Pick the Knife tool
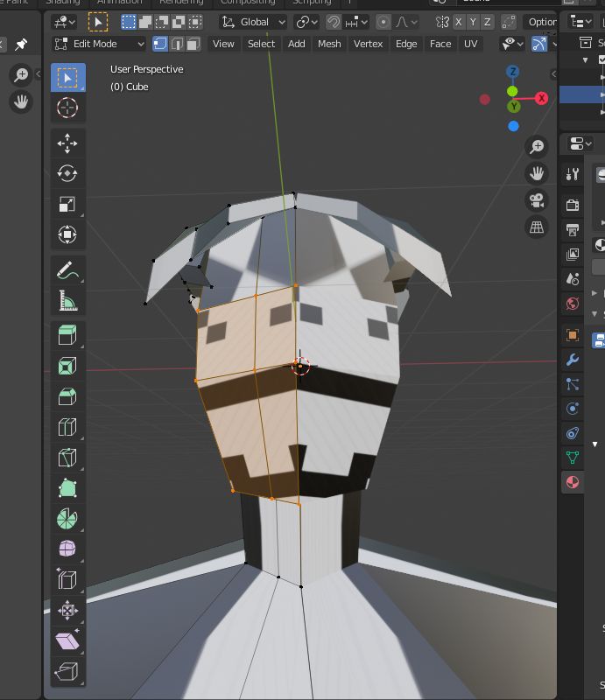This screenshot has width=605, height=700. 67,458
